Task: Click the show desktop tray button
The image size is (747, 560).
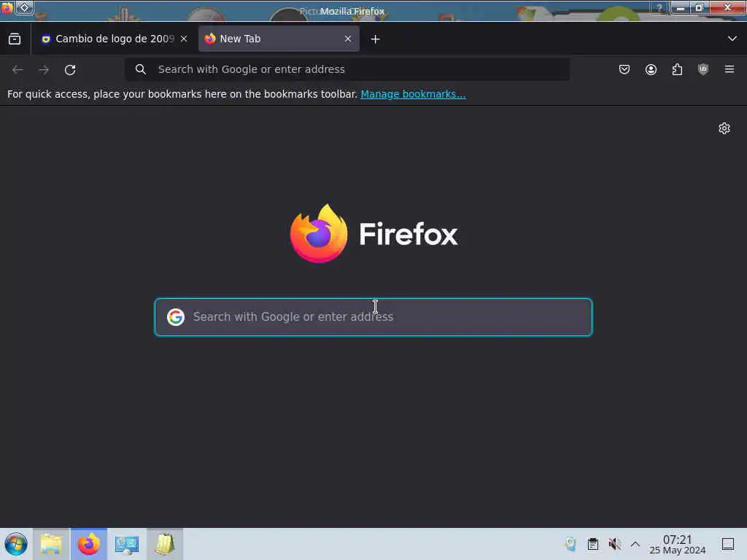Action: (728, 544)
